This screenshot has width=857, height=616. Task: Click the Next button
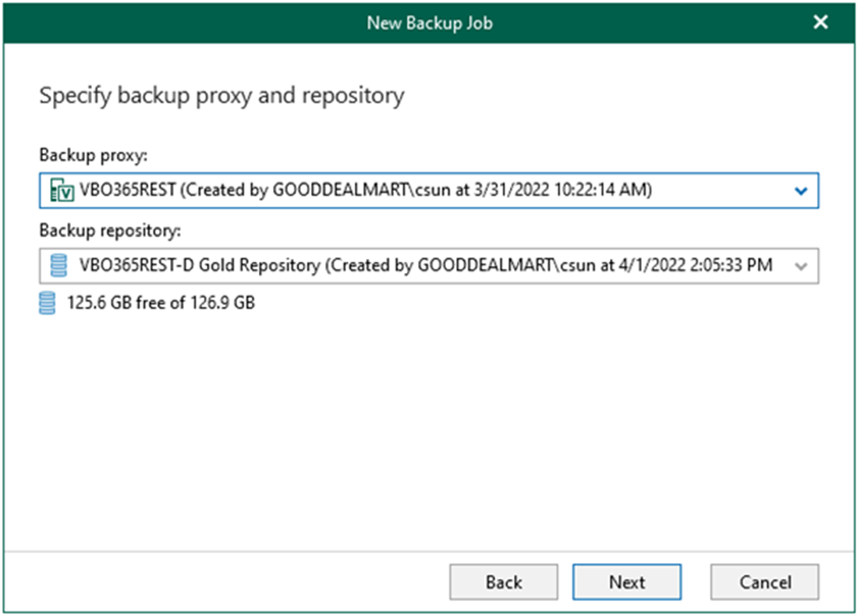click(627, 582)
